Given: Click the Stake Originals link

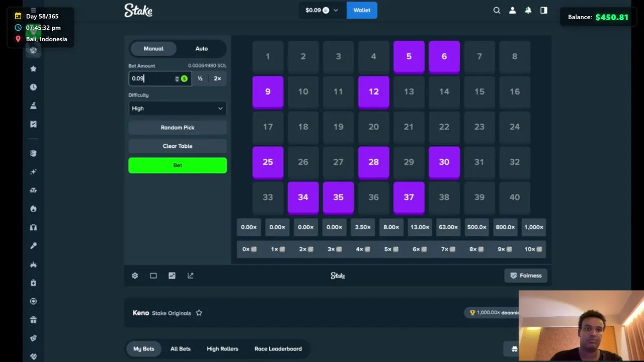Looking at the screenshot, I should tap(172, 313).
